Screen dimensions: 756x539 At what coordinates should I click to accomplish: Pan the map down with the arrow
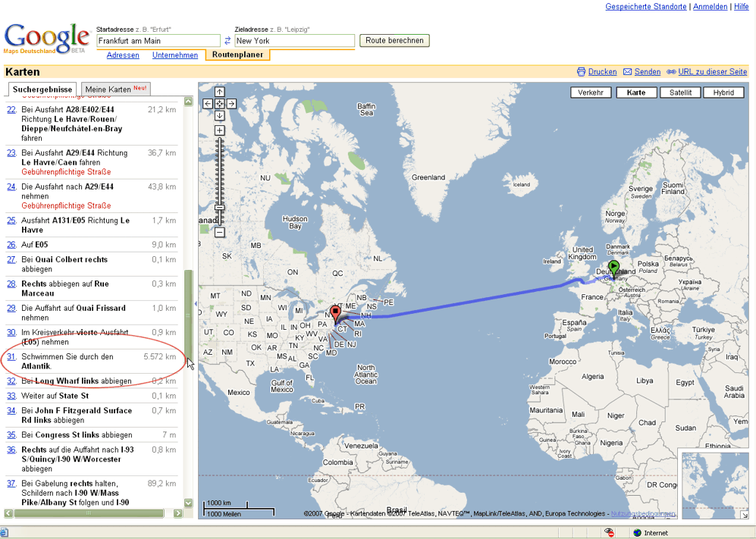(x=219, y=116)
